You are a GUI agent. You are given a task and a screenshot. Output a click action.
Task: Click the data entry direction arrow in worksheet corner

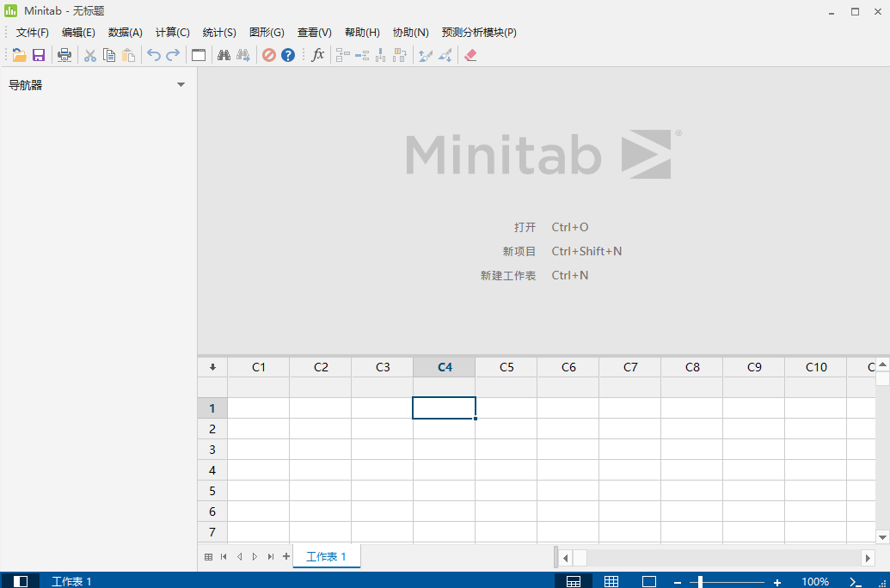[213, 367]
